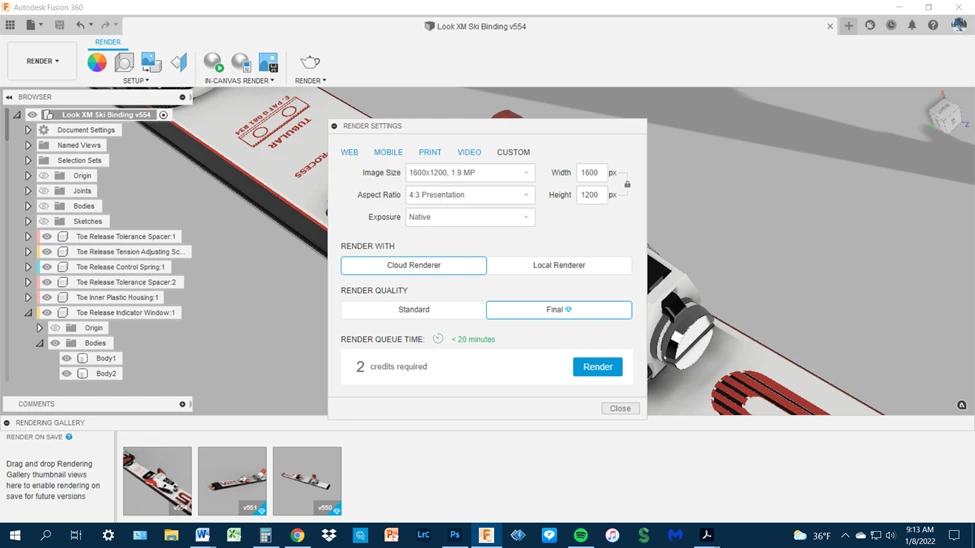Open Photoshop from the taskbar
This screenshot has width=975, height=548.
coord(455,535)
